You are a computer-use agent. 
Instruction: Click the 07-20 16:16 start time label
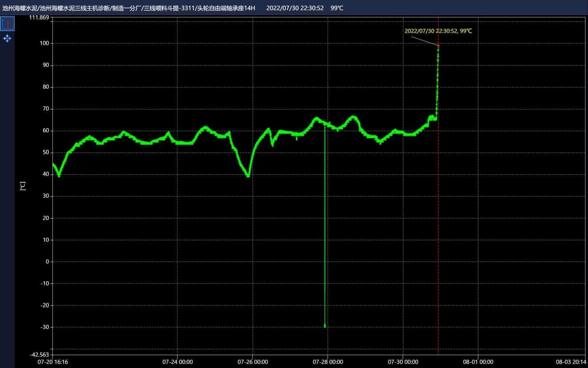[53, 362]
